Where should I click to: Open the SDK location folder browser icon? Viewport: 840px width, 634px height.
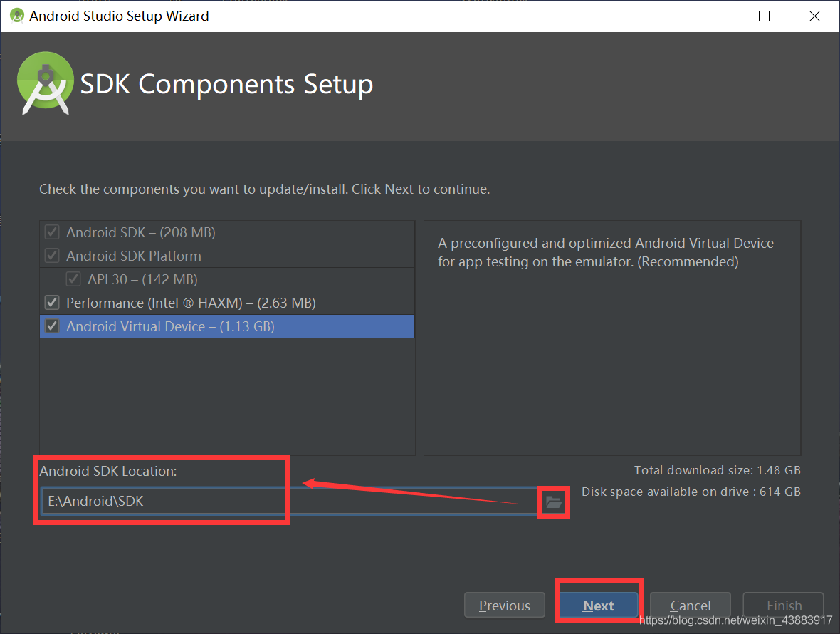(x=553, y=502)
